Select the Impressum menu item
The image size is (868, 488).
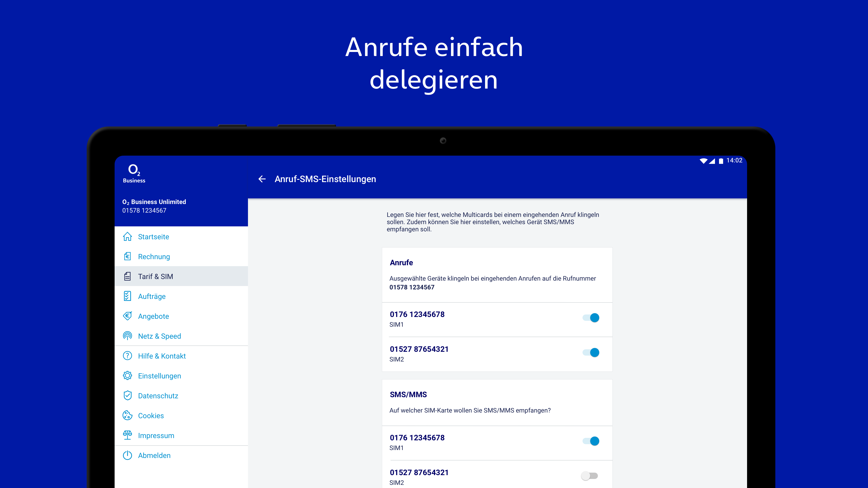click(156, 435)
